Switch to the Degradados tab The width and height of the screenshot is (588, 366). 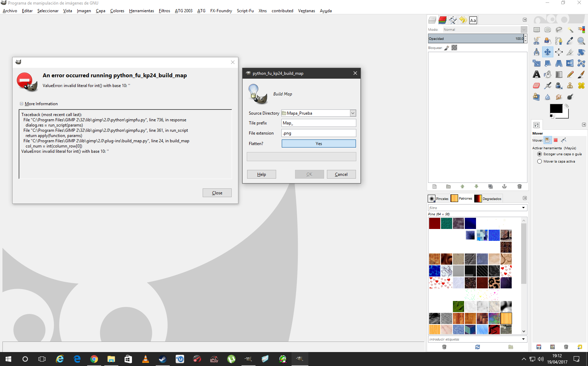[x=488, y=199]
